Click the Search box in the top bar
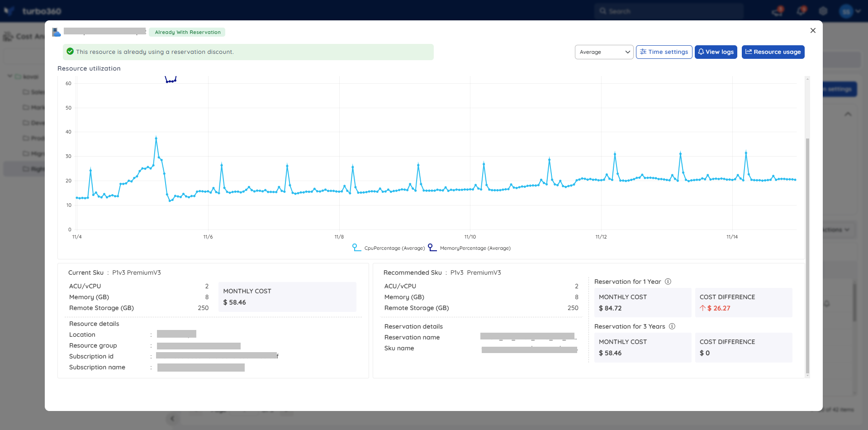 coord(669,11)
